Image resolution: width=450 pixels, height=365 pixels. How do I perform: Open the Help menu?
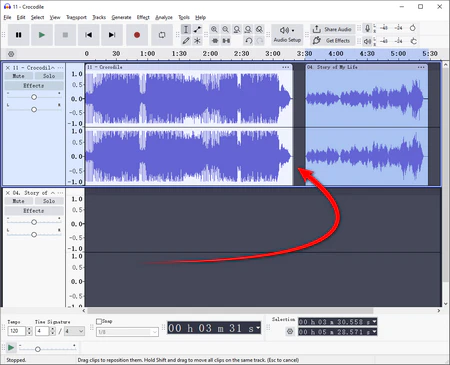pyautogui.click(x=200, y=17)
